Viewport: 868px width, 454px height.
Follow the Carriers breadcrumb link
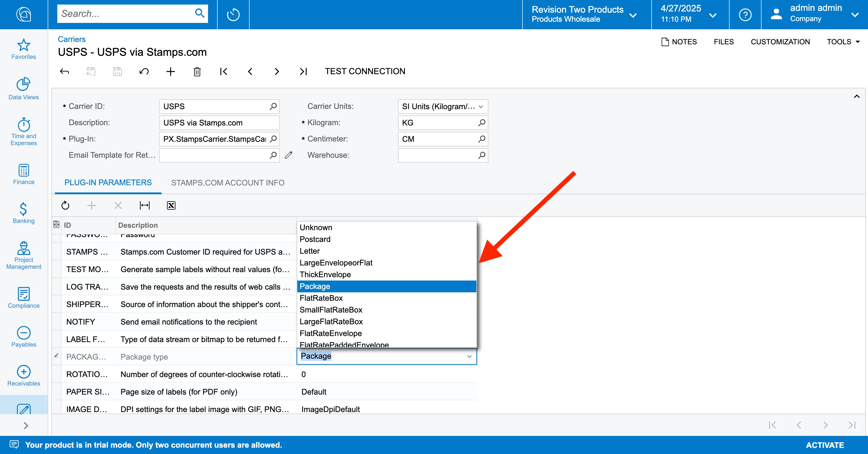[x=71, y=39]
